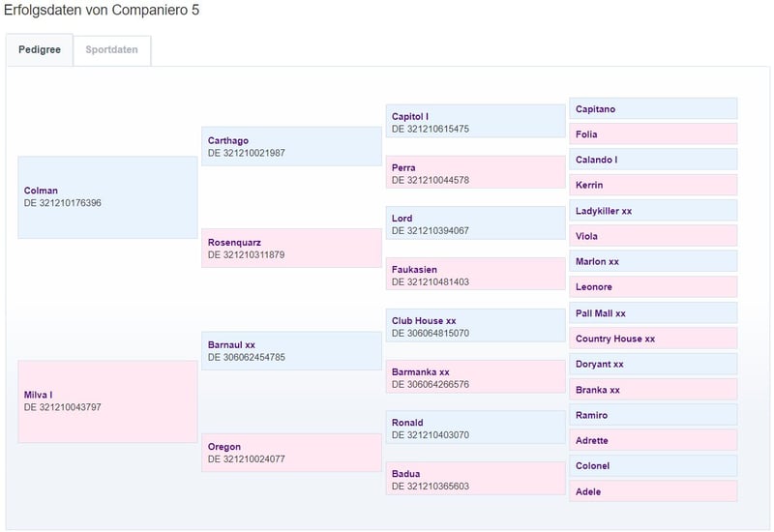The image size is (774, 532).
Task: Open sire Colman's pedigree entry
Action: coord(107,197)
